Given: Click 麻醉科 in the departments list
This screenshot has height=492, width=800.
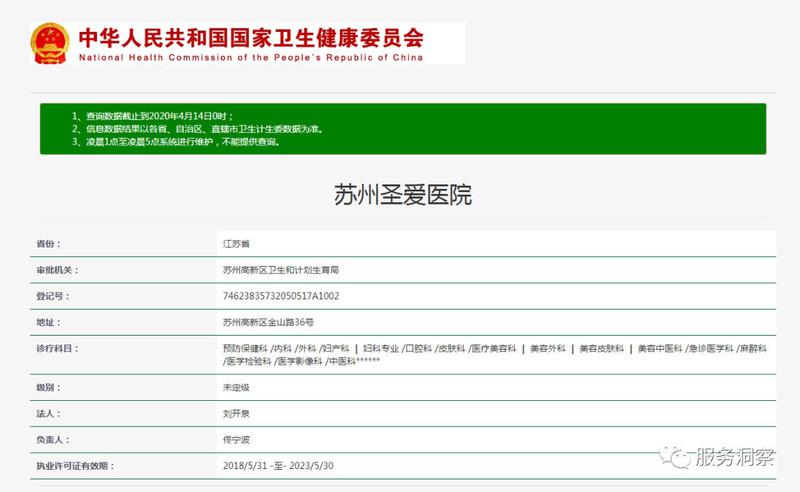Looking at the screenshot, I should [753, 348].
